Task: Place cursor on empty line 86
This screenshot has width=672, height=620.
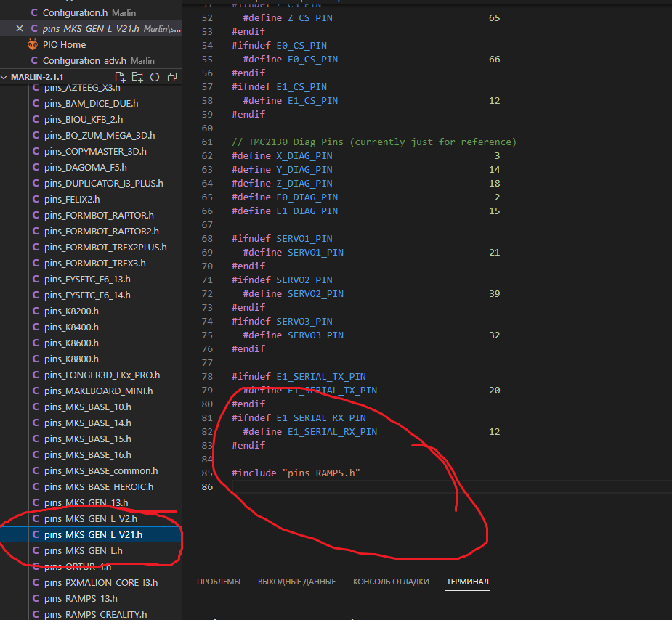Action: [363, 486]
